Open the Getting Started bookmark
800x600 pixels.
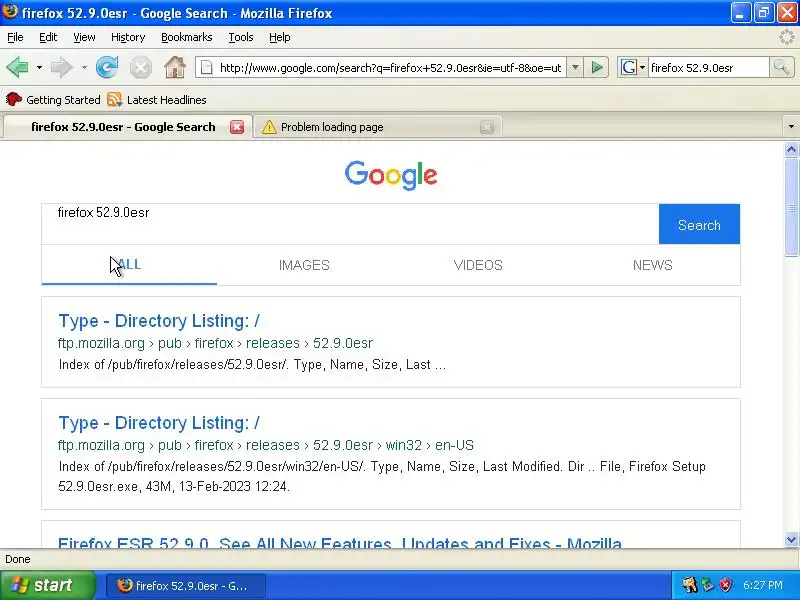point(53,99)
